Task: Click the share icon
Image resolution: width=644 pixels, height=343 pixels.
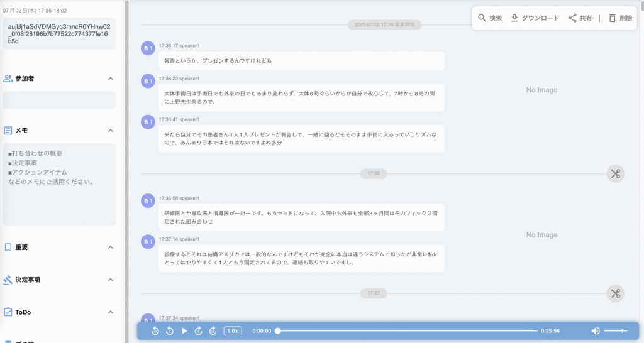Action: pos(572,18)
